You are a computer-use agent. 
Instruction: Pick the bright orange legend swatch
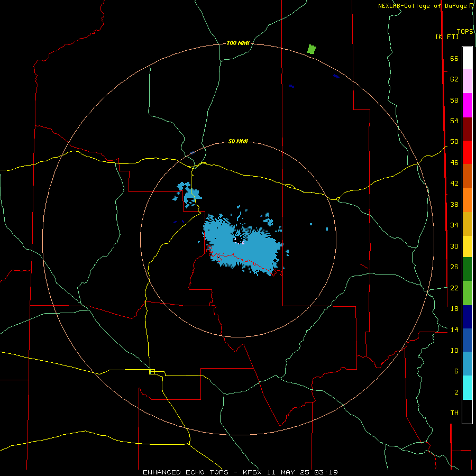(x=467, y=200)
